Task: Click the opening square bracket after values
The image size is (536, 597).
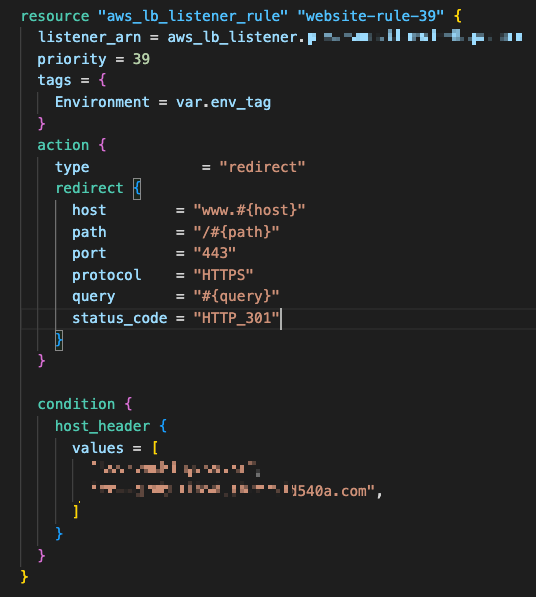Action: coord(155,448)
